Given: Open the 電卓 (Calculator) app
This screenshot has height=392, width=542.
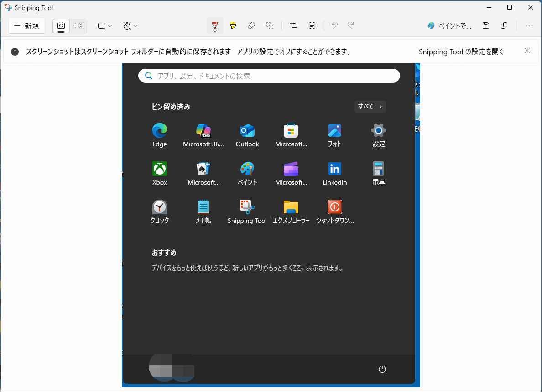Looking at the screenshot, I should [x=379, y=174].
